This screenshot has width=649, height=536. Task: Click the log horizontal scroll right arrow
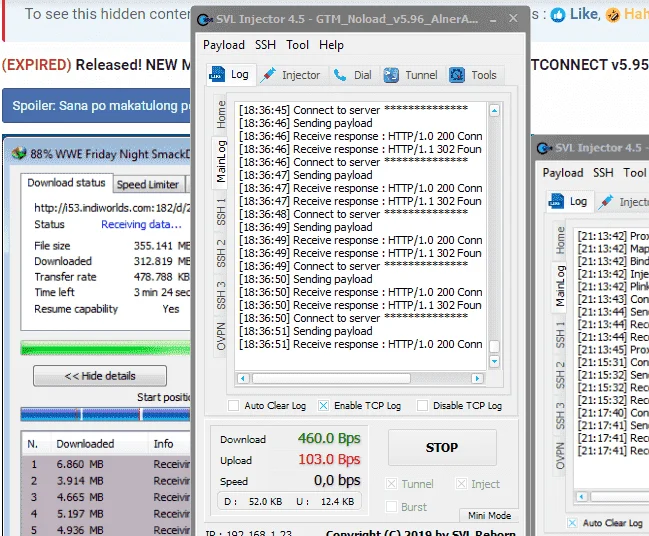point(477,378)
